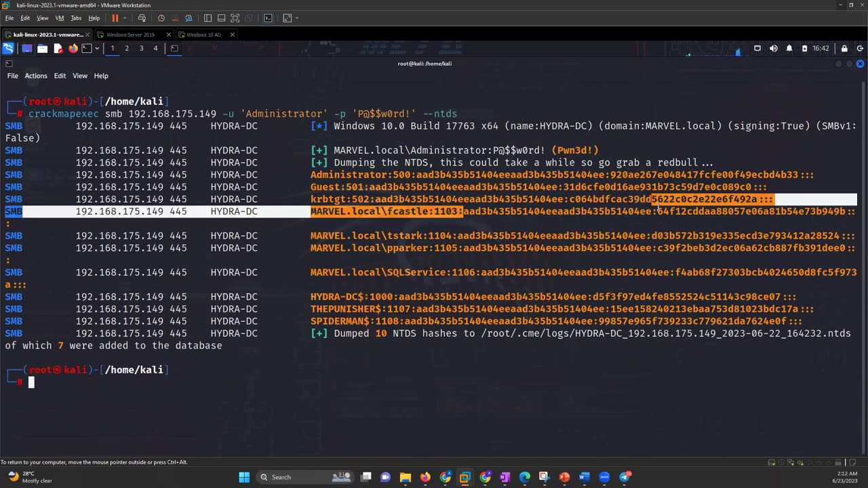Open the Windows Start menu
The image size is (868, 488).
click(244, 477)
